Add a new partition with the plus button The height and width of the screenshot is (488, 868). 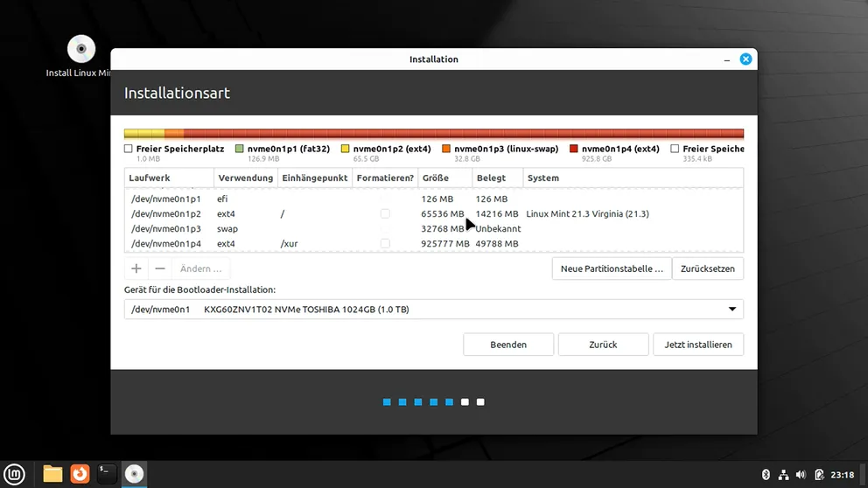coord(136,268)
